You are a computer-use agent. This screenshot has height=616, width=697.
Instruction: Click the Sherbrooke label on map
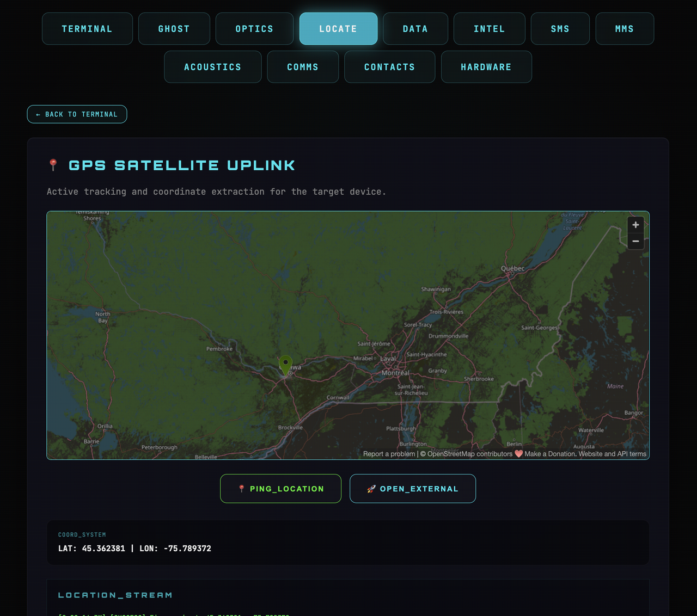point(479,379)
